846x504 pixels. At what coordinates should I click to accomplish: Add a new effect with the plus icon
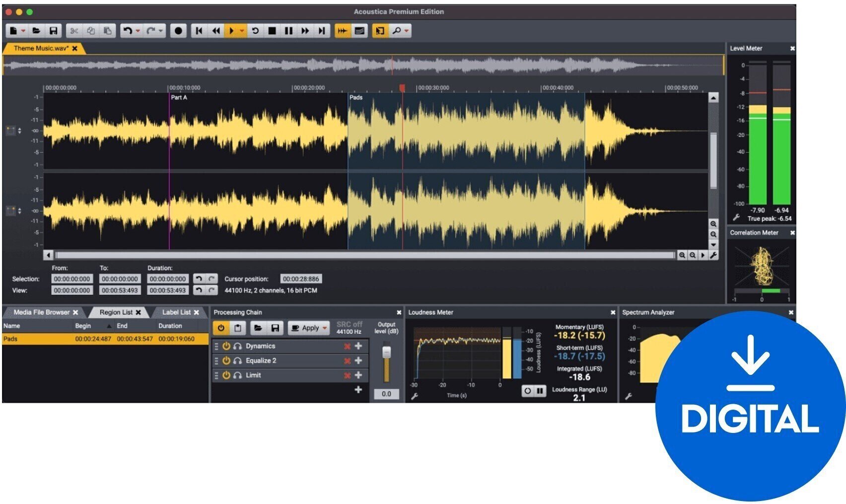(x=358, y=390)
